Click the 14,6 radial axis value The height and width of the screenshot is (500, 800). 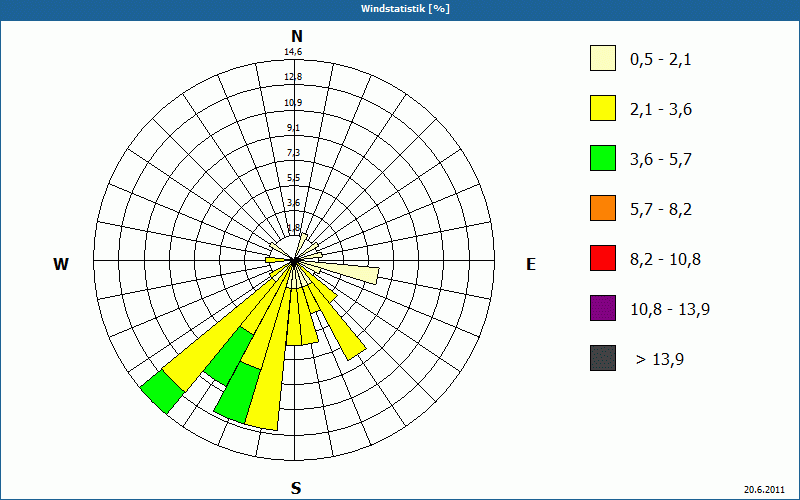click(293, 52)
